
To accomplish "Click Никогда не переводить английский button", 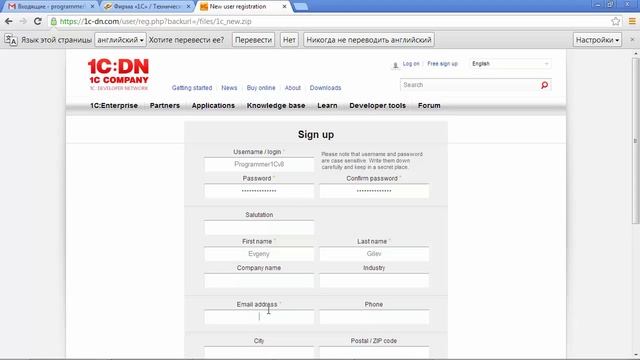I will 369,40.
